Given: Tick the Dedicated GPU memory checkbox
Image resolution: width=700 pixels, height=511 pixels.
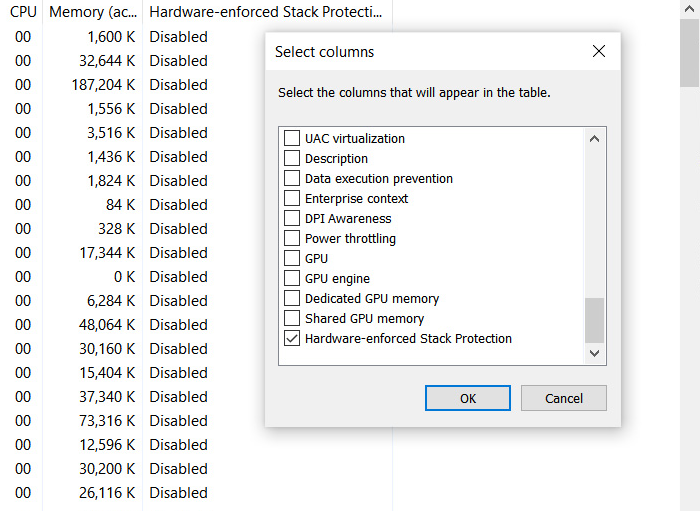Looking at the screenshot, I should (x=292, y=299).
